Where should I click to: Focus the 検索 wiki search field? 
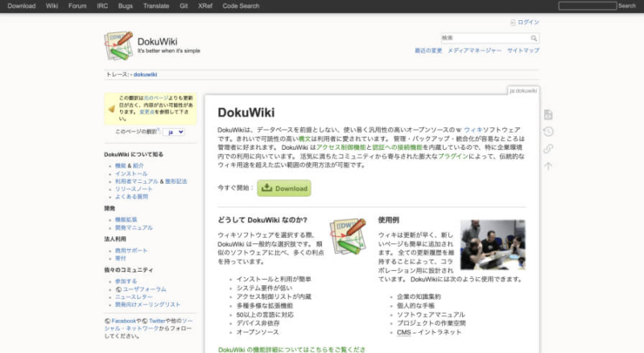(484, 38)
